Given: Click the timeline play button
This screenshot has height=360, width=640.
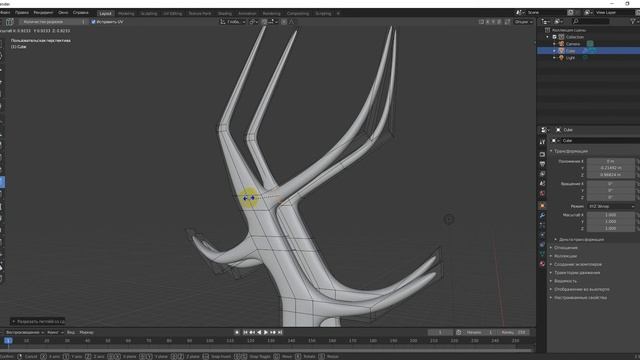Looking at the screenshot, I should click(x=266, y=332).
